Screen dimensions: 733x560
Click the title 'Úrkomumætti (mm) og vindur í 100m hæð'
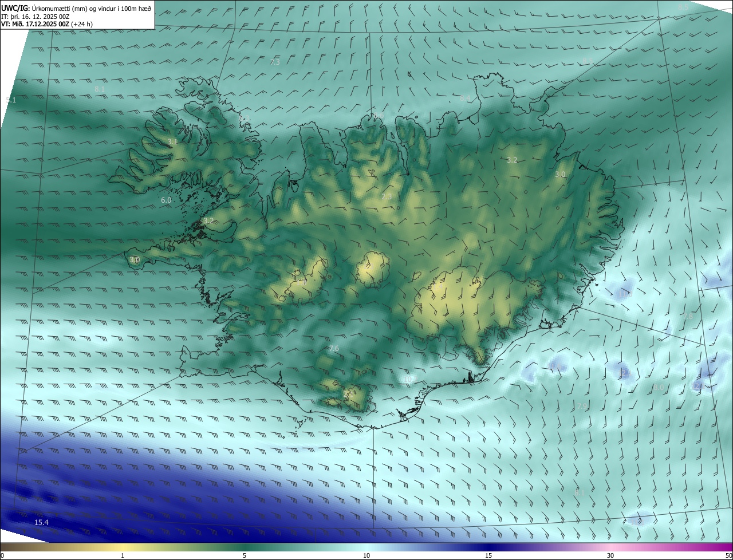(91, 8)
